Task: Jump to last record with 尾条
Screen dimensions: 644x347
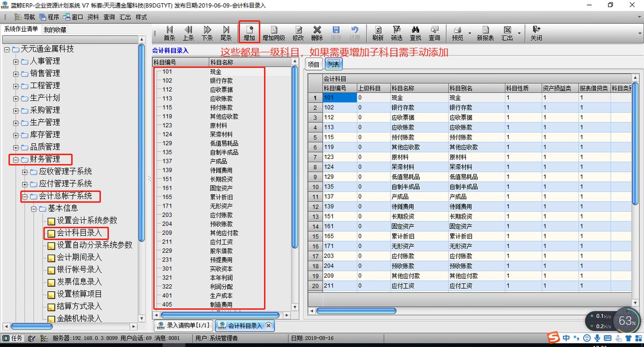Action: 226,33
